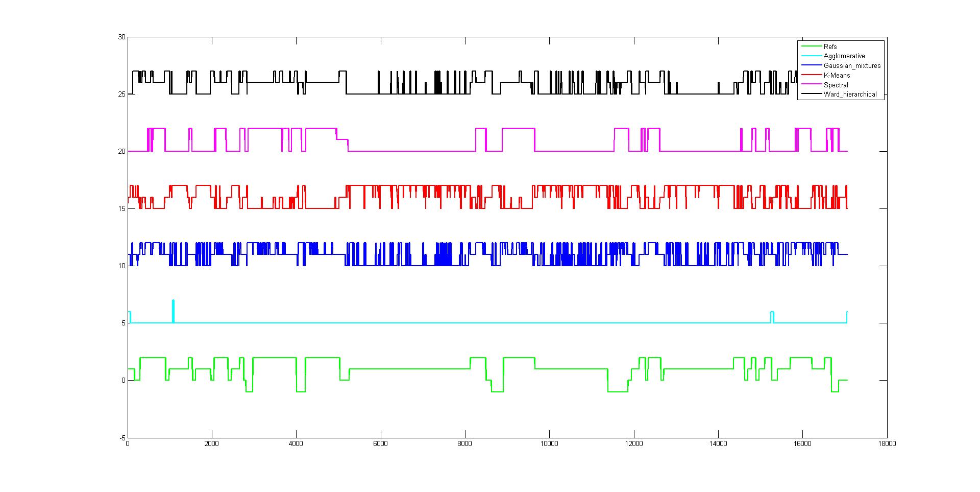Click the blue Gaussian_mixtures legend line sample

pyautogui.click(x=811, y=65)
